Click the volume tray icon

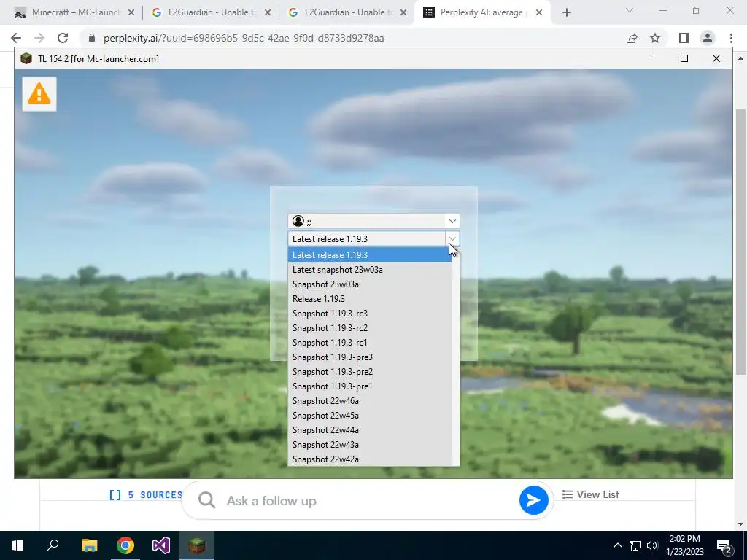tap(652, 545)
